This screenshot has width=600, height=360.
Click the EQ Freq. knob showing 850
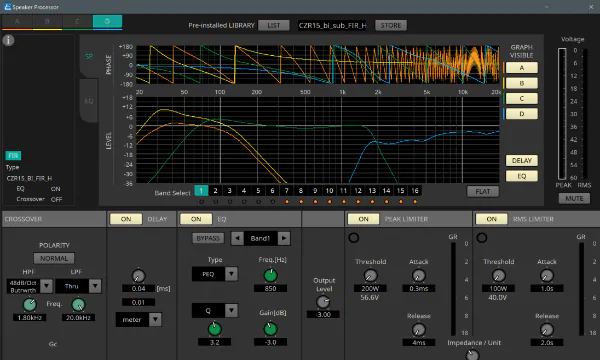(271, 275)
